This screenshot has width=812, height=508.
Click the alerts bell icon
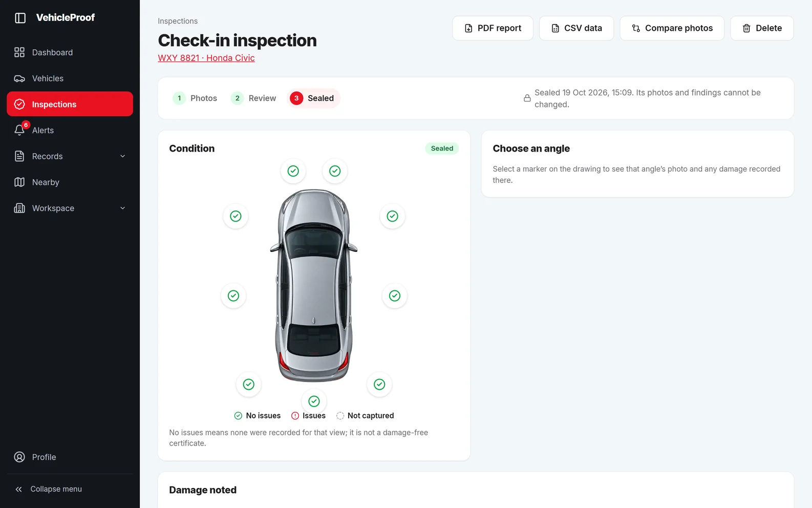tap(19, 130)
